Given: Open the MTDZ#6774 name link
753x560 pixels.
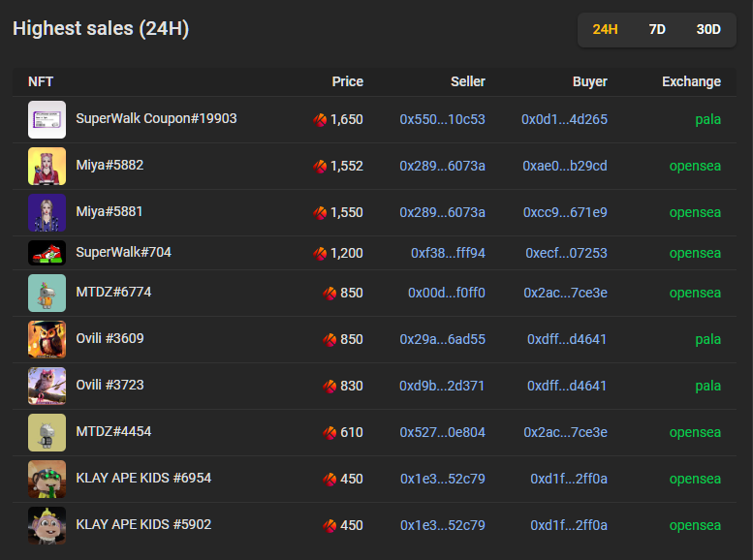Looking at the screenshot, I should [113, 292].
